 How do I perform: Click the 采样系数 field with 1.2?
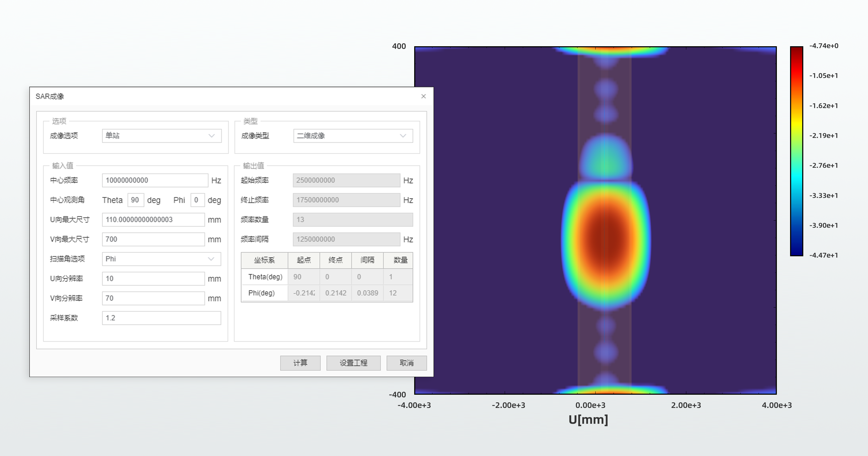tap(161, 318)
